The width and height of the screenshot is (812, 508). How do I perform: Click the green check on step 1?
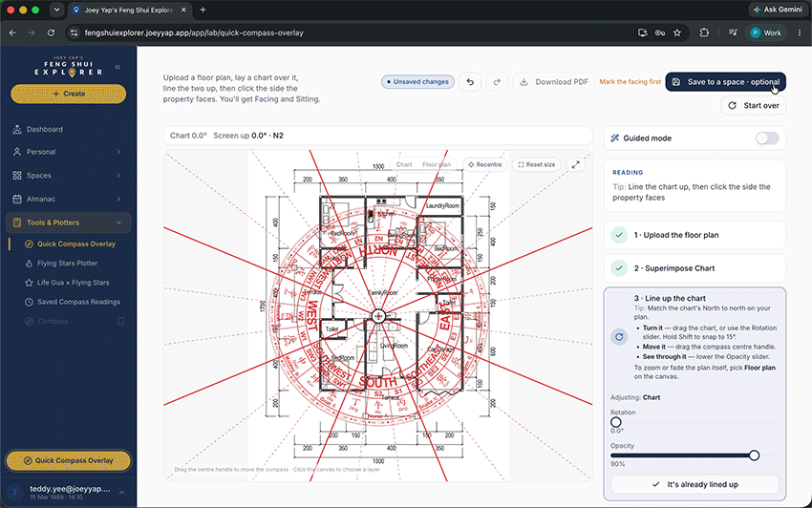pos(619,235)
